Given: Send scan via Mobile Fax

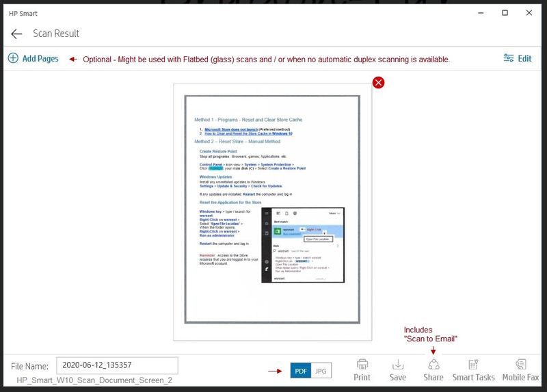Looking at the screenshot, I should 520,370.
